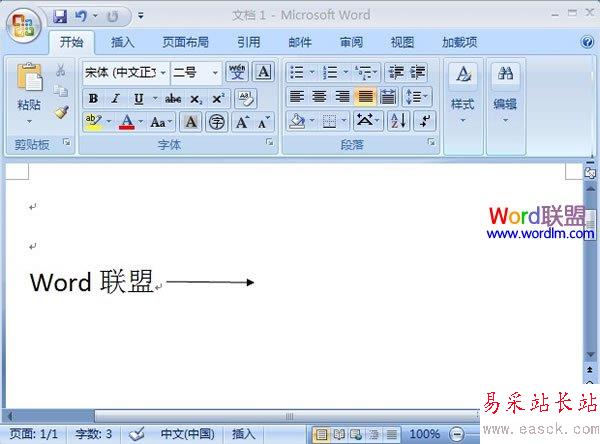Toggle superscript formatting
The image size is (600, 444).
218,99
